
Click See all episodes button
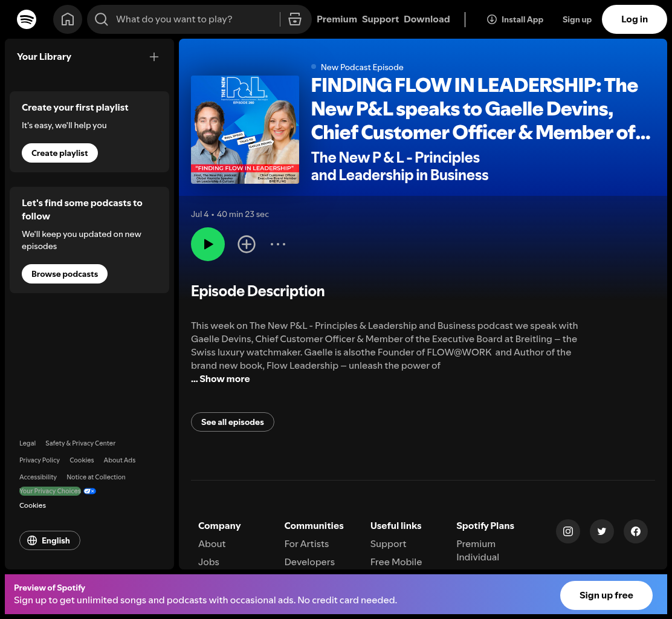click(232, 423)
